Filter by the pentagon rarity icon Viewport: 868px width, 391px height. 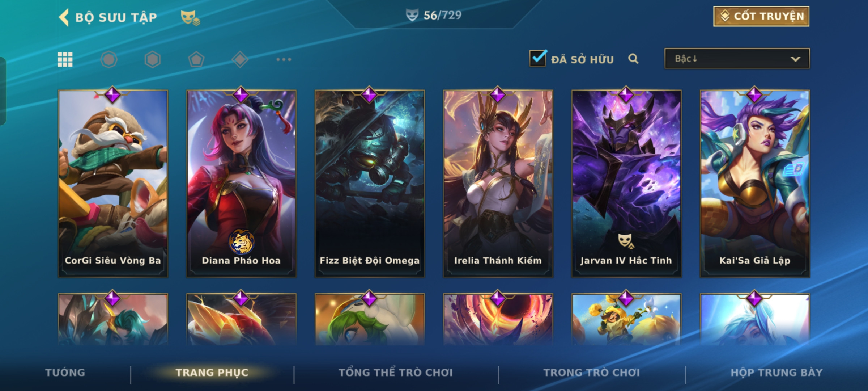[196, 59]
